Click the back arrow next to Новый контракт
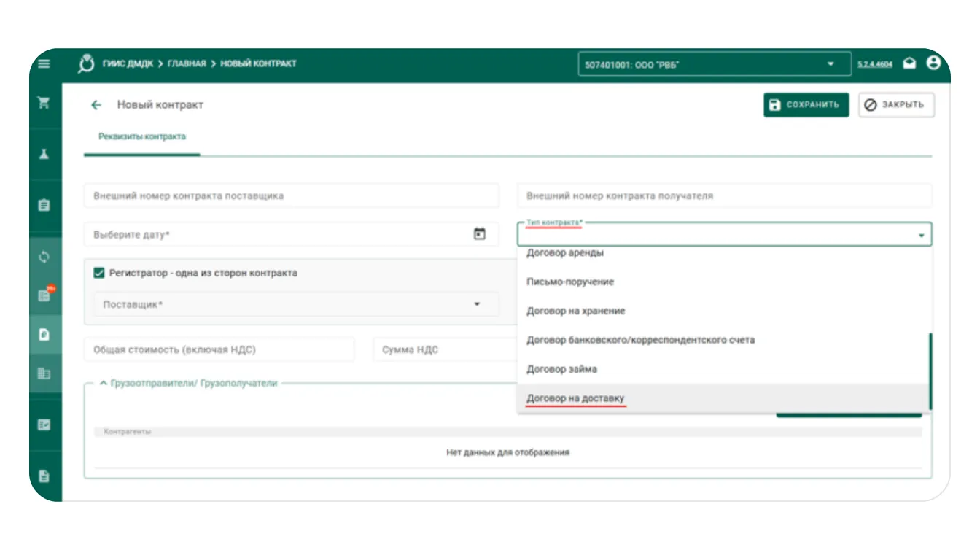Image resolution: width=980 pixels, height=550 pixels. (96, 105)
